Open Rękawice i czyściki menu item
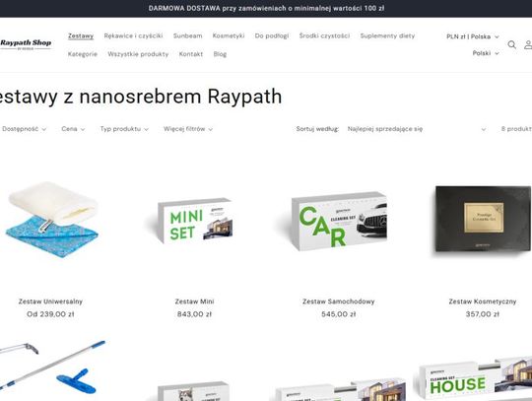 coord(133,35)
